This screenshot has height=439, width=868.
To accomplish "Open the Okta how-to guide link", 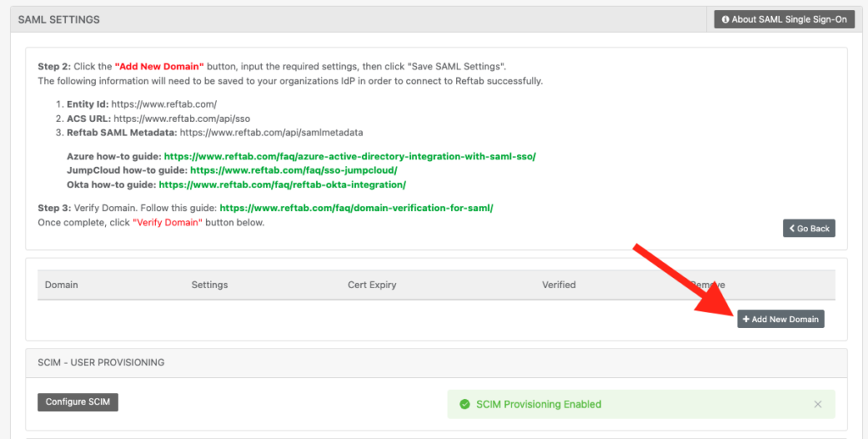I will (x=282, y=185).
